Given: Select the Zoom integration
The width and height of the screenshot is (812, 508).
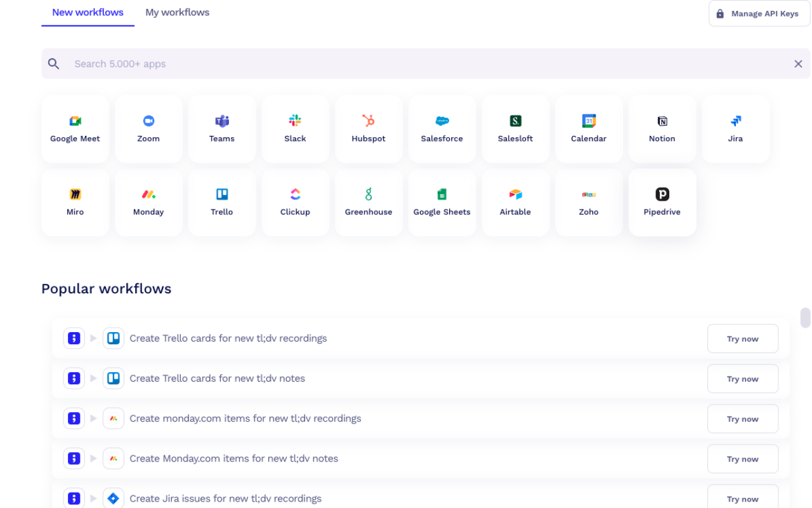Looking at the screenshot, I should point(148,129).
